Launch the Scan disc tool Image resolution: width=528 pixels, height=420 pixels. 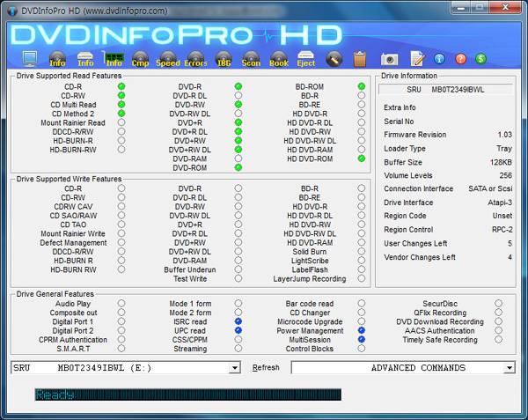[251, 59]
